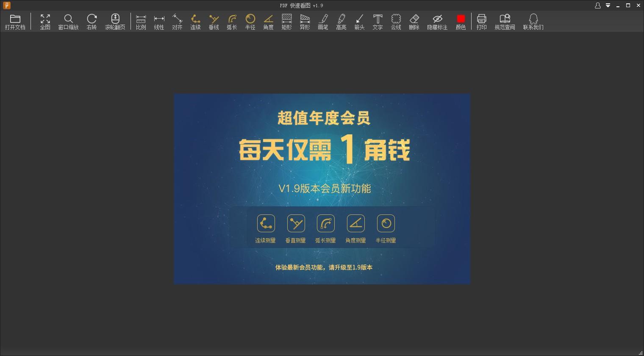Select the 线性 linear measure tool
The image size is (644, 356).
click(159, 22)
